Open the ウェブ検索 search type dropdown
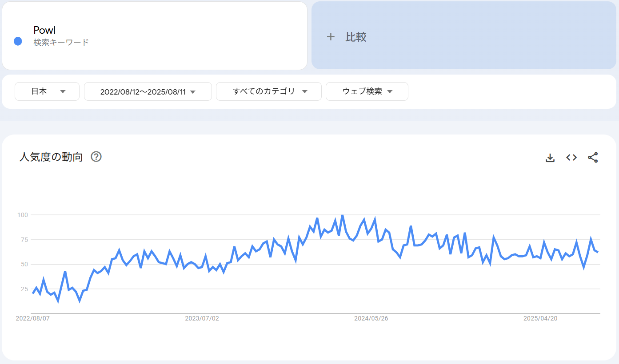This screenshot has width=619, height=364. (367, 91)
